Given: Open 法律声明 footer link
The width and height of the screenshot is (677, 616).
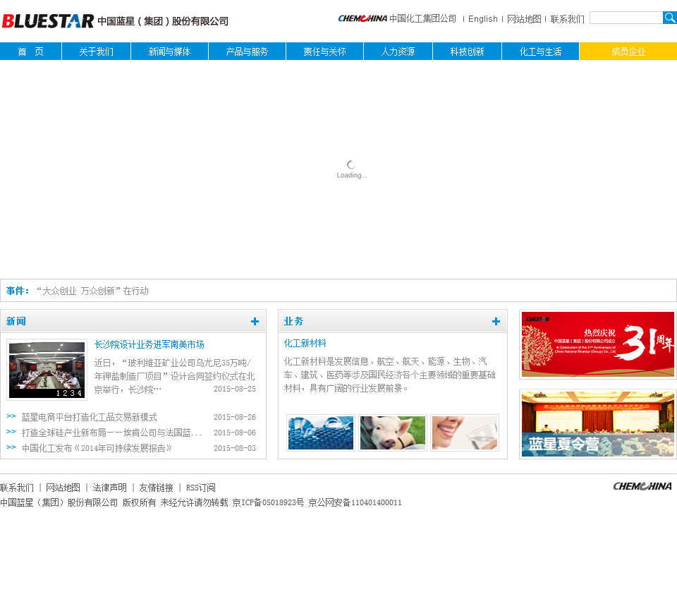Looking at the screenshot, I should point(110,488).
